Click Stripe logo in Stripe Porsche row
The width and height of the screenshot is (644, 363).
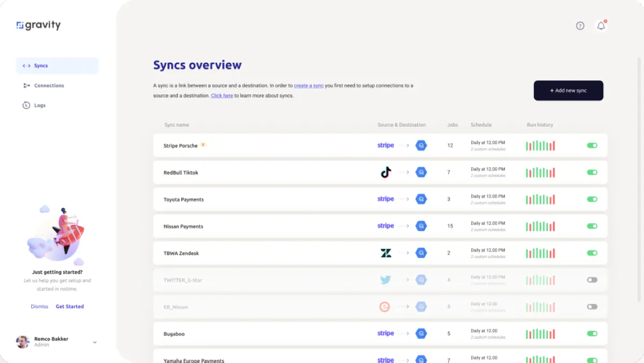pos(386,145)
